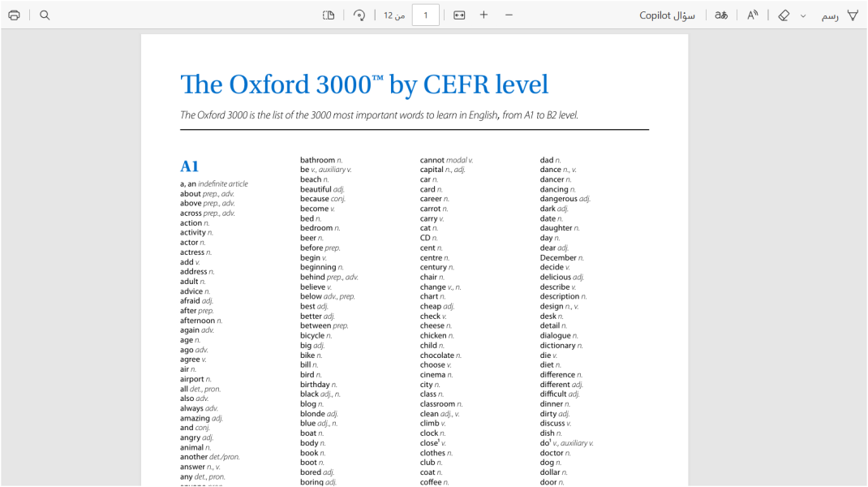868x487 pixels.
Task: Open the find in document search
Action: coord(45,15)
